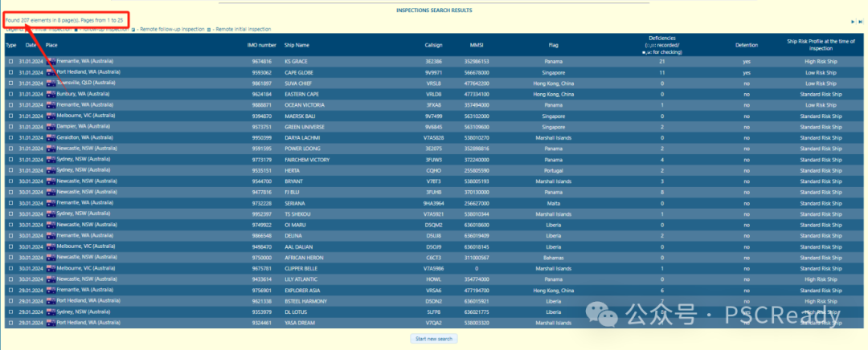
Task: Click the inspection type square for LILY ATLANTIC
Action: [x=10, y=280]
